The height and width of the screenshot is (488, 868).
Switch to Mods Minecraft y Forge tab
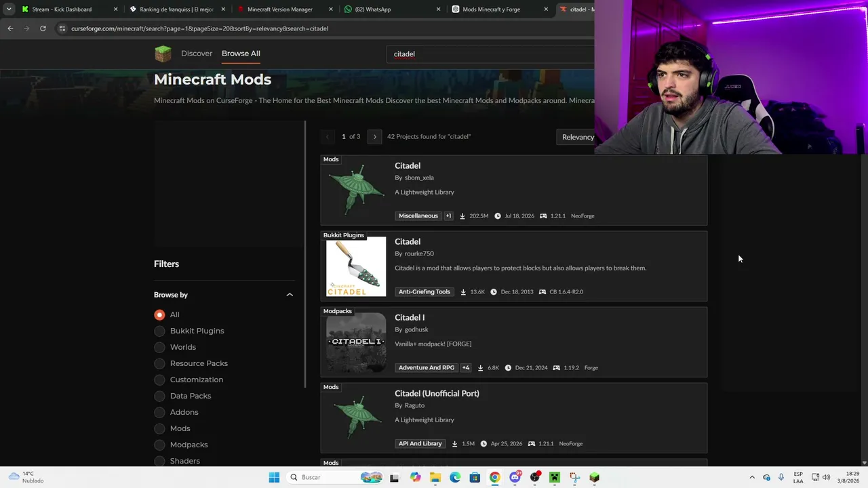(x=491, y=9)
